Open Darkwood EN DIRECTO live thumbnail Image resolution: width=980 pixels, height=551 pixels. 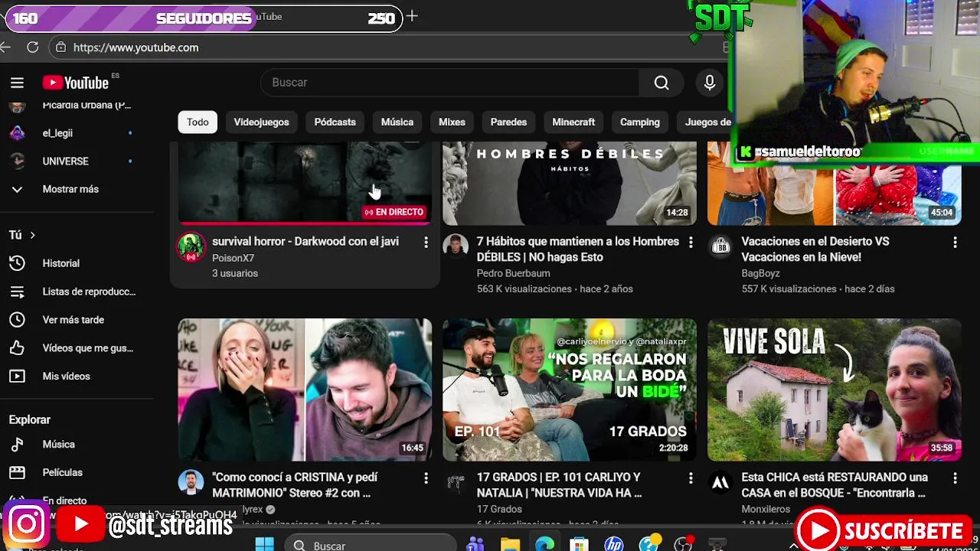[305, 184]
